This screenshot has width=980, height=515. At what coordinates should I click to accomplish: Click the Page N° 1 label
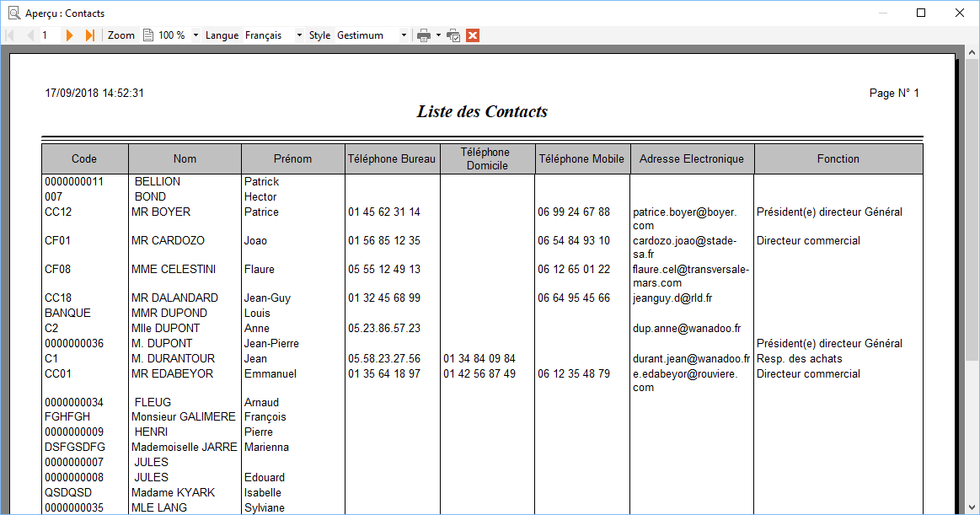[x=894, y=93]
